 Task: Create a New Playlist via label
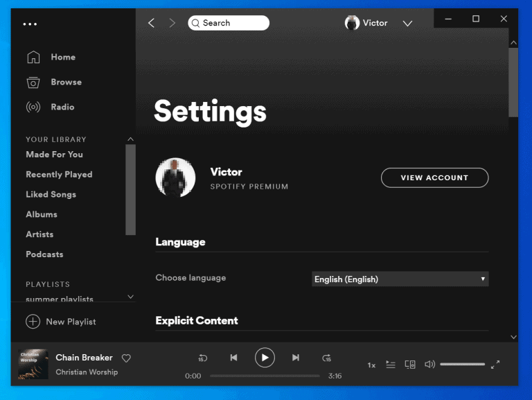[71, 322]
